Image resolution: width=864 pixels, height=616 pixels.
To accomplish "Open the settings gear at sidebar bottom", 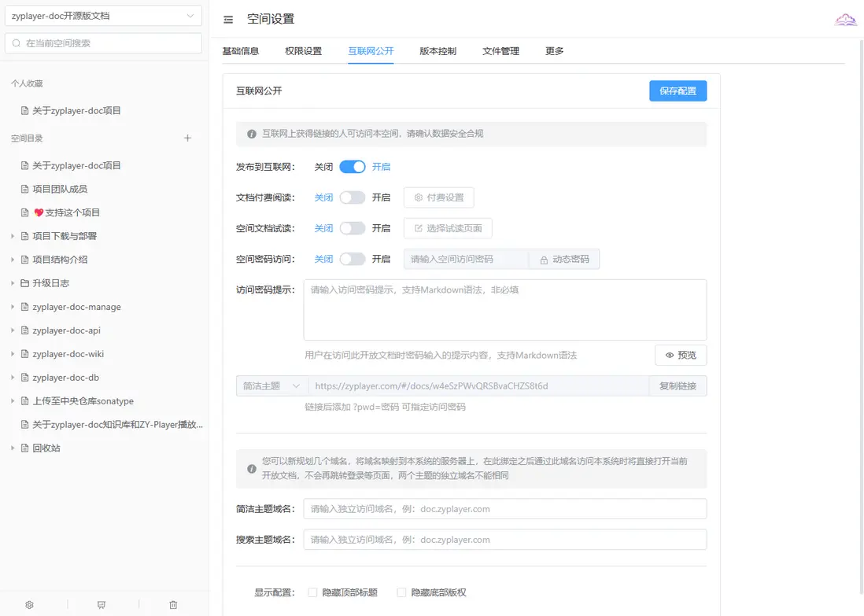I will (x=29, y=604).
